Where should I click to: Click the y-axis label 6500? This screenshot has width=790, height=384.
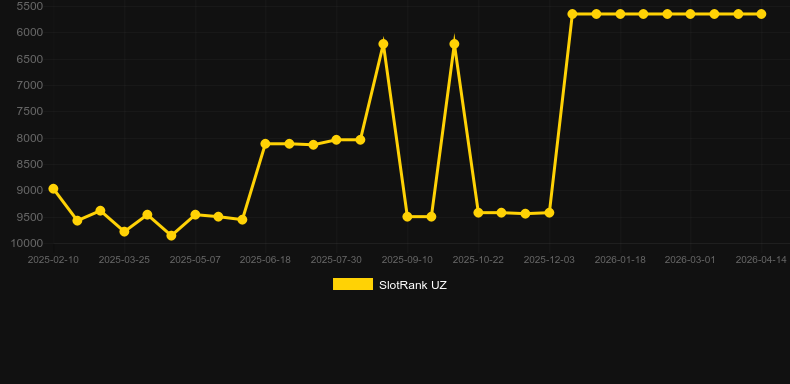[x=30, y=59]
